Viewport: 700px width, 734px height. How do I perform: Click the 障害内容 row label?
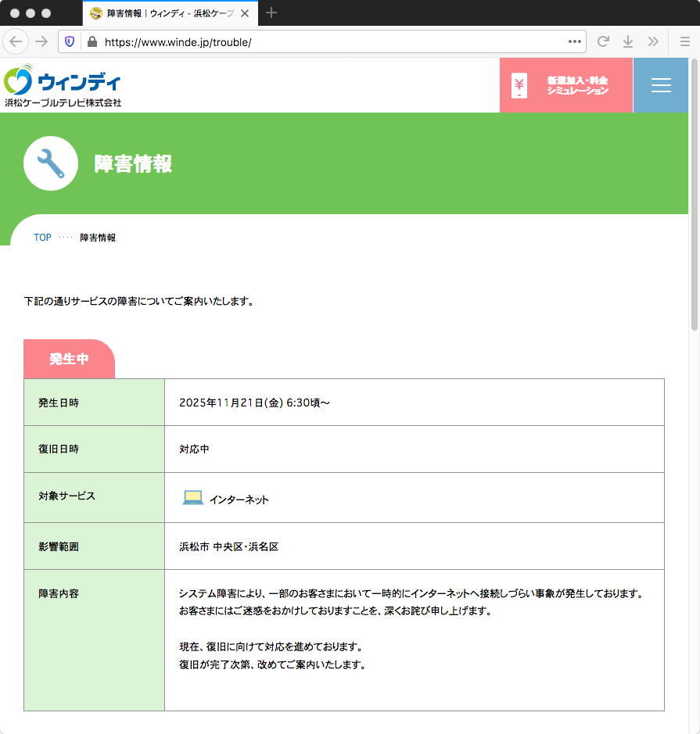[x=59, y=593]
